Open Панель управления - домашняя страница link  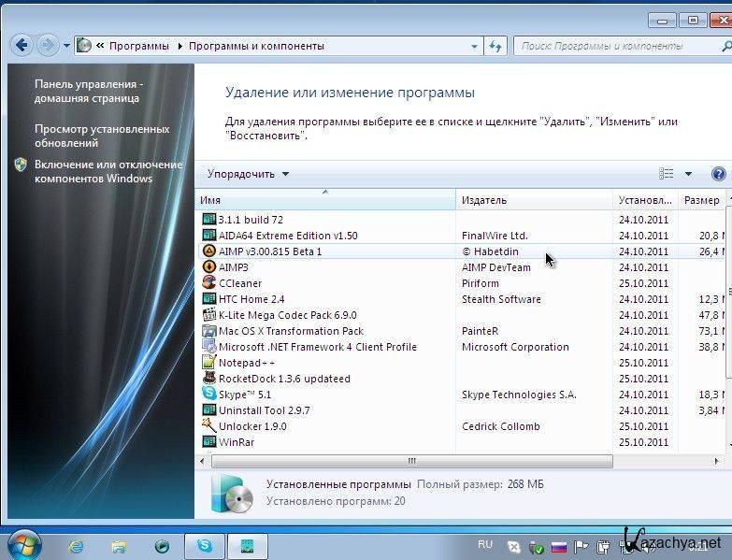(x=87, y=91)
